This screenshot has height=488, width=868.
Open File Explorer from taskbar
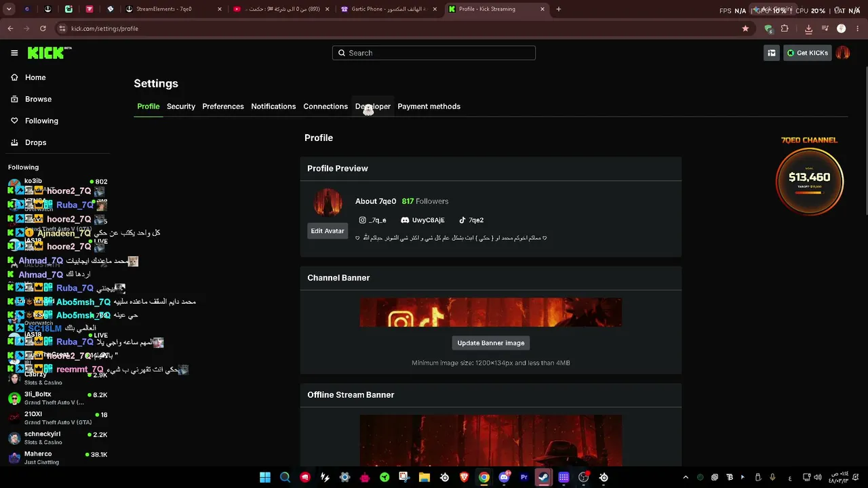[x=425, y=477]
